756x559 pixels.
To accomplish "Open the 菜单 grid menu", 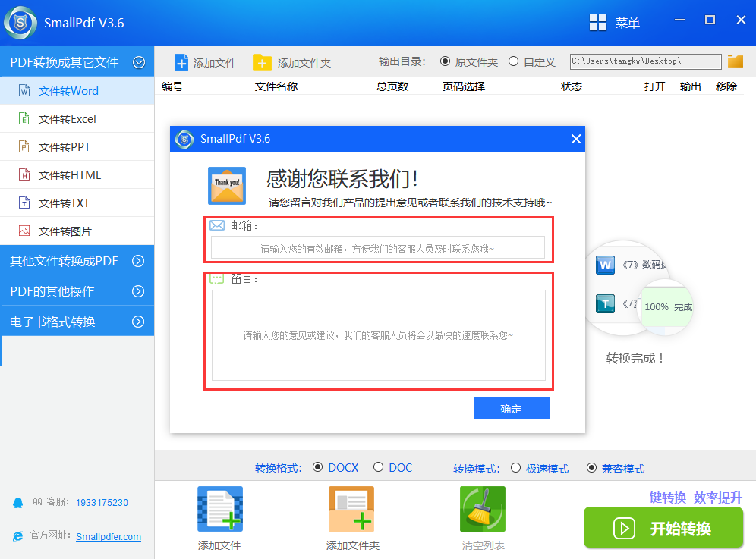I will [614, 22].
